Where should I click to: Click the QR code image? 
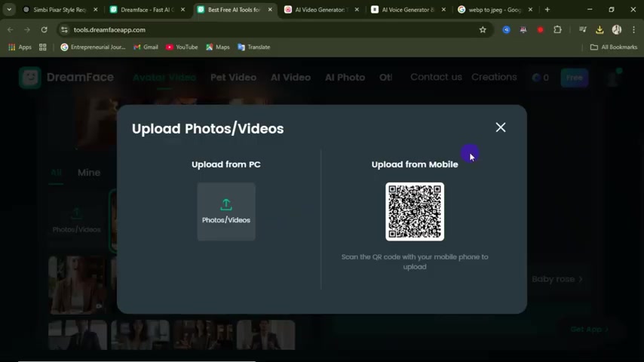click(x=415, y=212)
